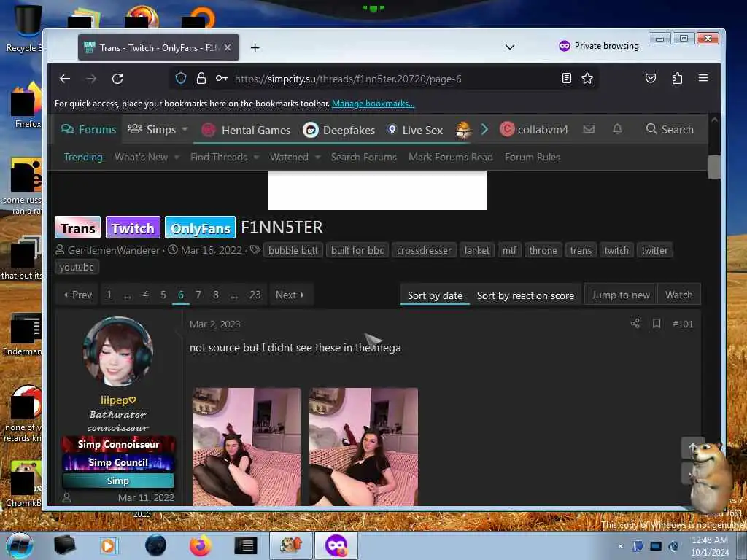Image resolution: width=747 pixels, height=560 pixels.
Task: Open the Forums navigation item
Action: click(88, 130)
